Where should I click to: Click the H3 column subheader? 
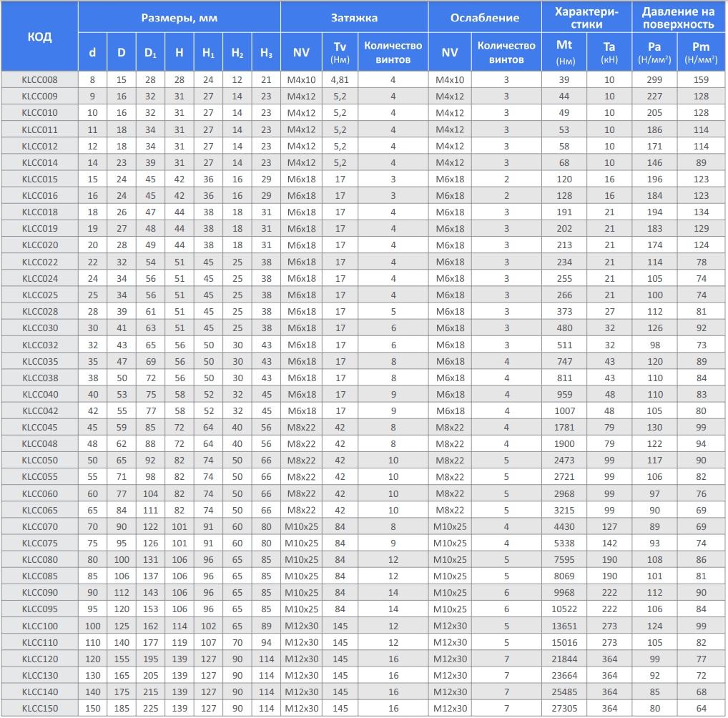coord(266,52)
